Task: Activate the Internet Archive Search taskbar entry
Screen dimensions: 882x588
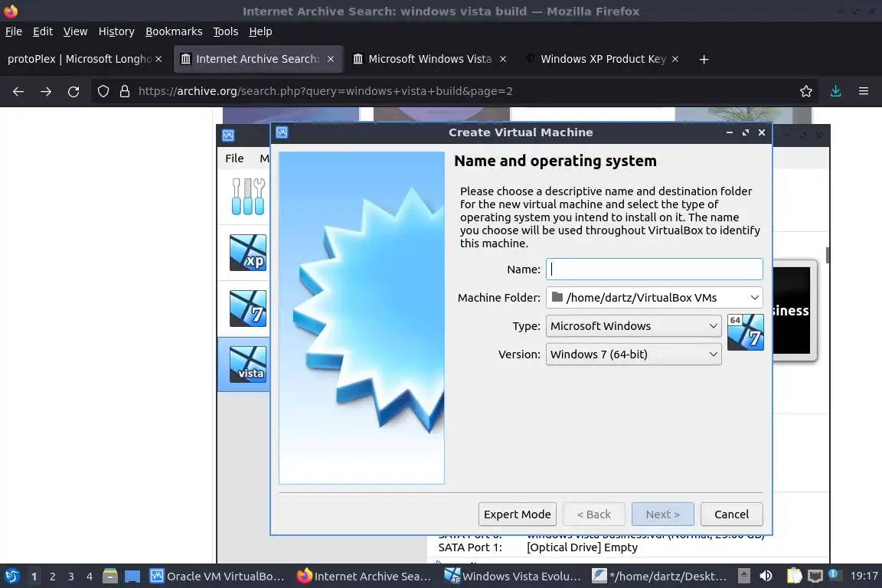Action: [364, 577]
